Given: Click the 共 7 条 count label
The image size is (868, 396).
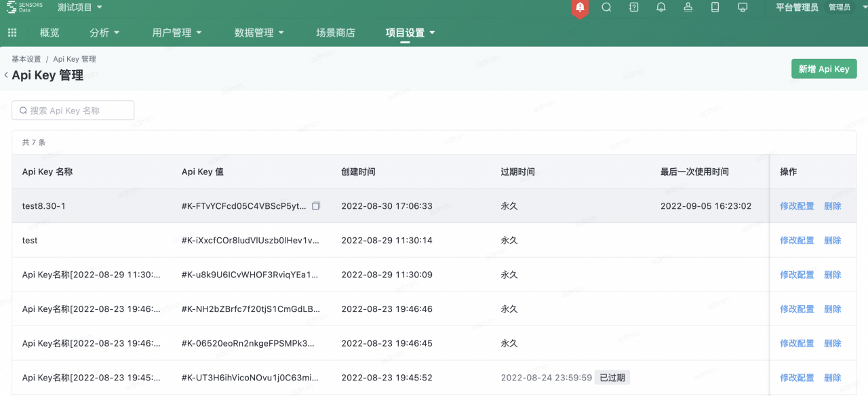Looking at the screenshot, I should coord(34,142).
